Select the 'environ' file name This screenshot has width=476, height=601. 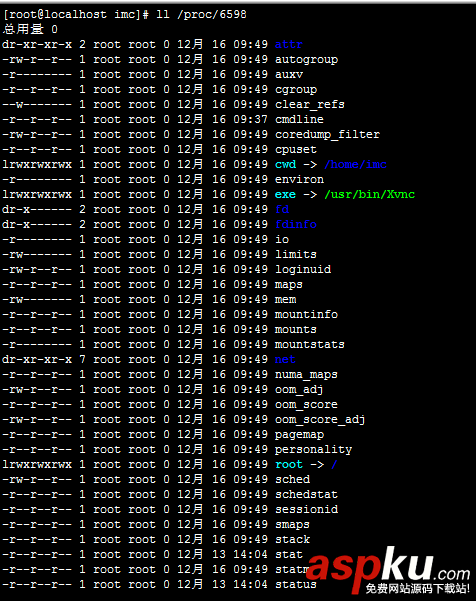coord(299,179)
